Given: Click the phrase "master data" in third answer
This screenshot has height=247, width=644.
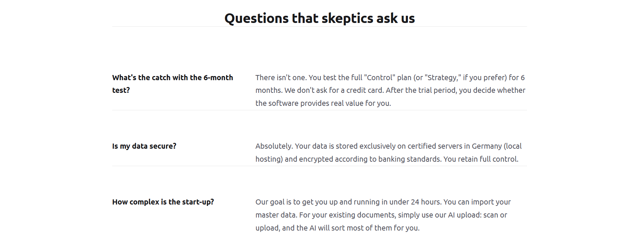Looking at the screenshot, I should tap(276, 215).
